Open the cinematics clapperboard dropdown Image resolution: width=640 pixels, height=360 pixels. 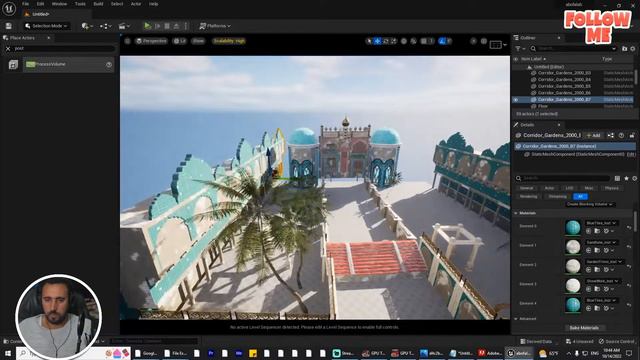(124, 26)
